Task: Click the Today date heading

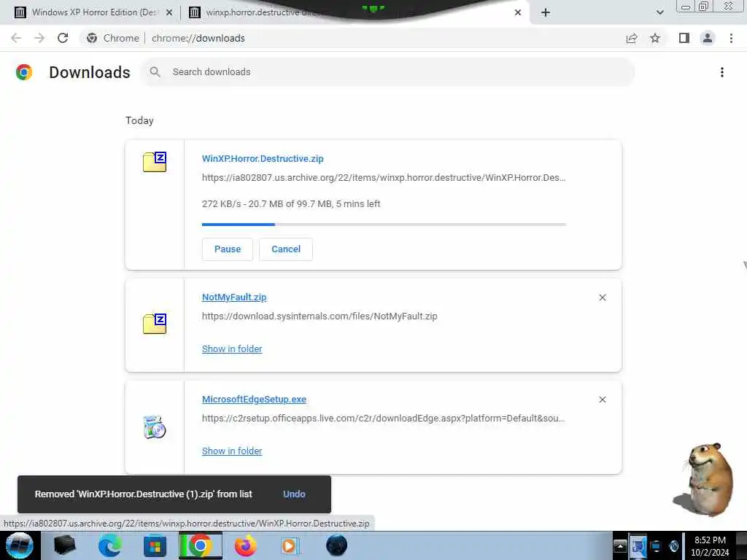Action: coord(139,120)
